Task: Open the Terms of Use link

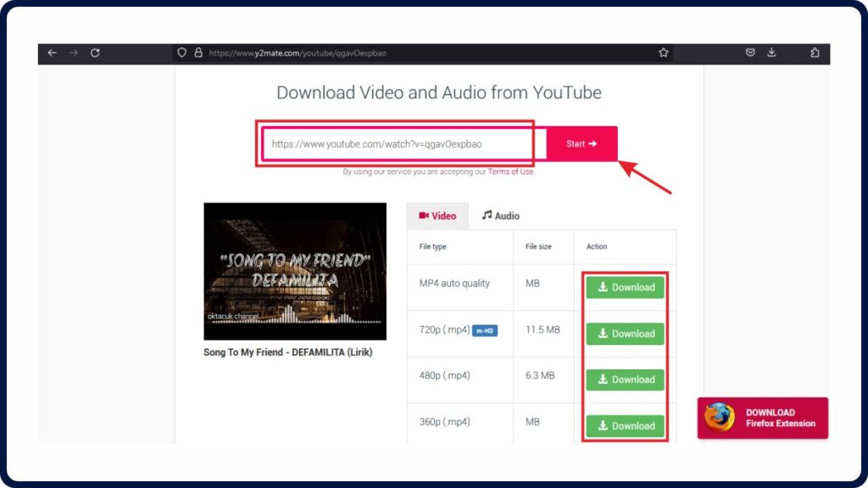Action: (510, 172)
